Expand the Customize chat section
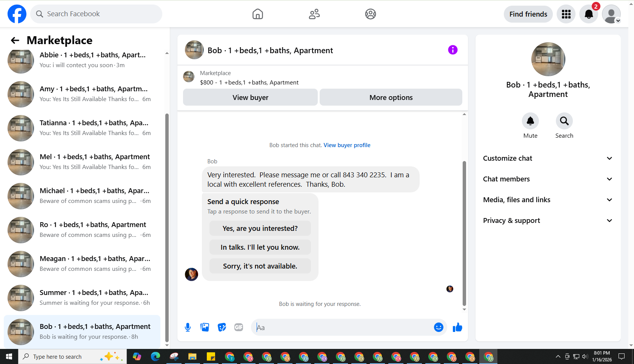Image resolution: width=634 pixels, height=364 pixels. [x=548, y=158]
